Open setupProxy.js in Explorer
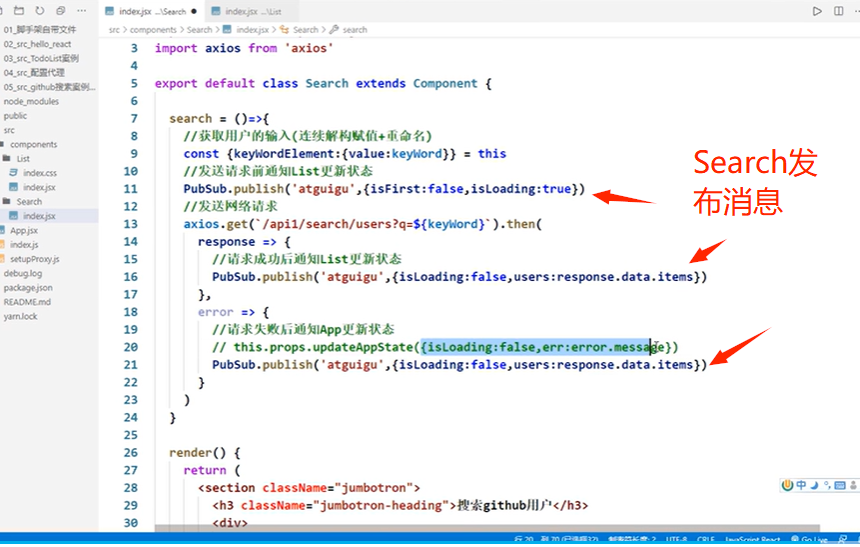860x547 pixels. [35, 259]
